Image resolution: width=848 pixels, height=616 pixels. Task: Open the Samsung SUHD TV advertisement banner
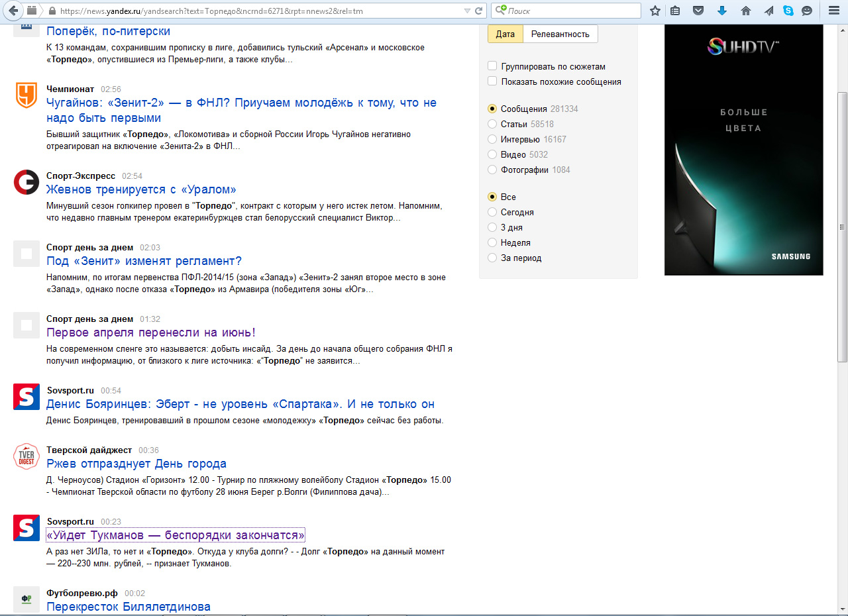coord(743,150)
